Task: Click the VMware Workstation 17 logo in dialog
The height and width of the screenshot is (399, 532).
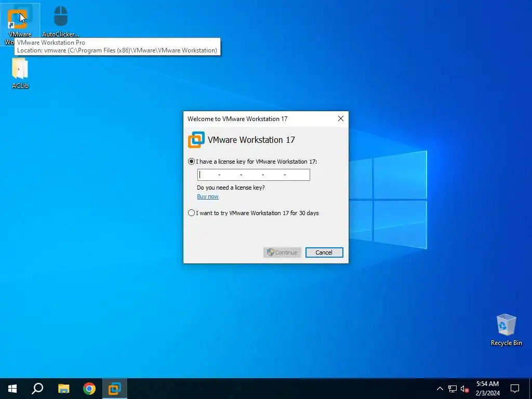Action: coord(196,140)
